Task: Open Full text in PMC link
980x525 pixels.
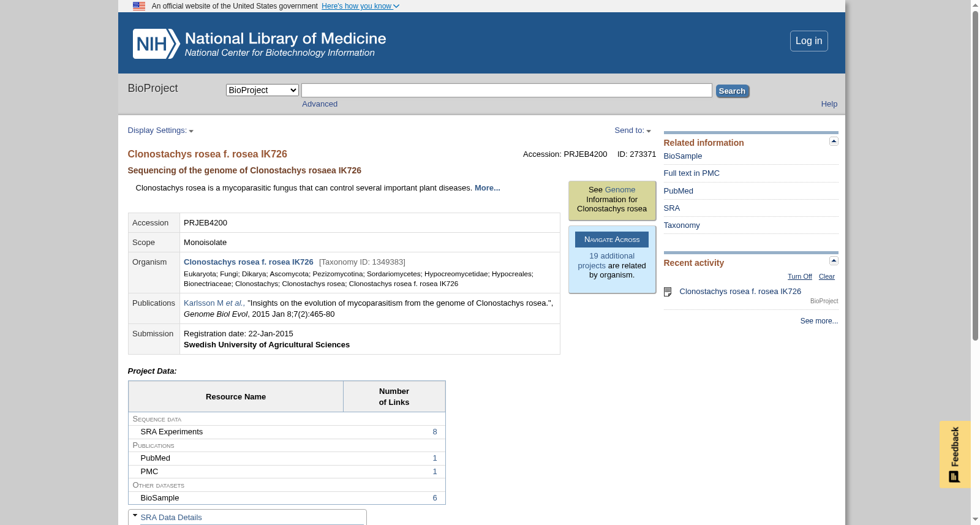Action: coord(692,173)
